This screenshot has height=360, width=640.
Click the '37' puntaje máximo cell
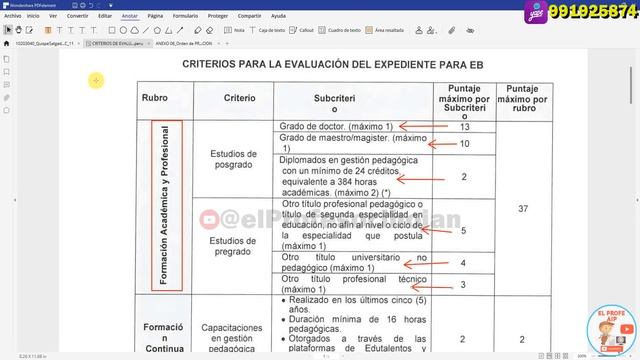pyautogui.click(x=523, y=209)
